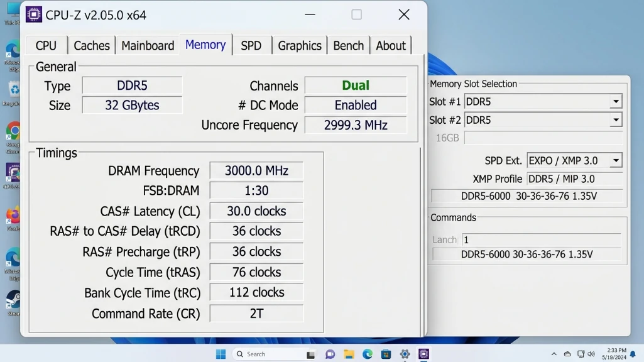Click CAS# Latency value 30.0 clocks
The width and height of the screenshot is (644, 362).
[x=256, y=211]
